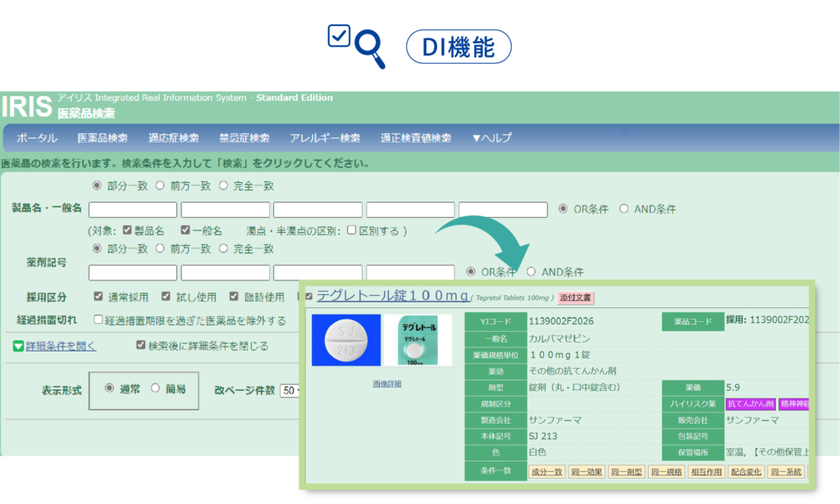Click the IRIS logo

(x=27, y=106)
